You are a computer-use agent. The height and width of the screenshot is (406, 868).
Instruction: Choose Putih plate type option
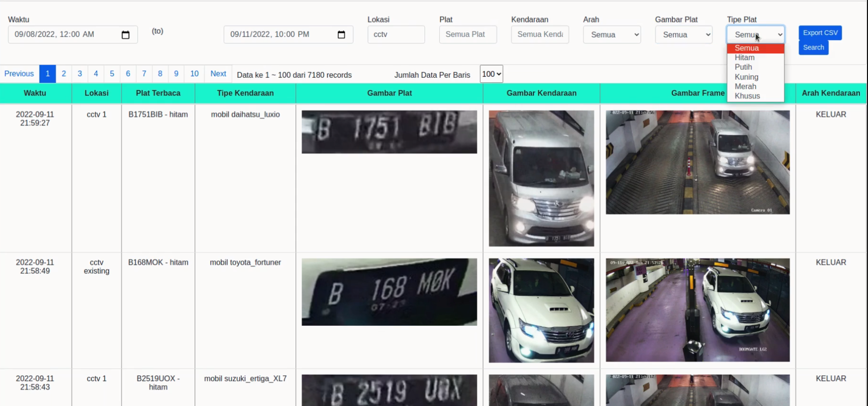coord(743,67)
